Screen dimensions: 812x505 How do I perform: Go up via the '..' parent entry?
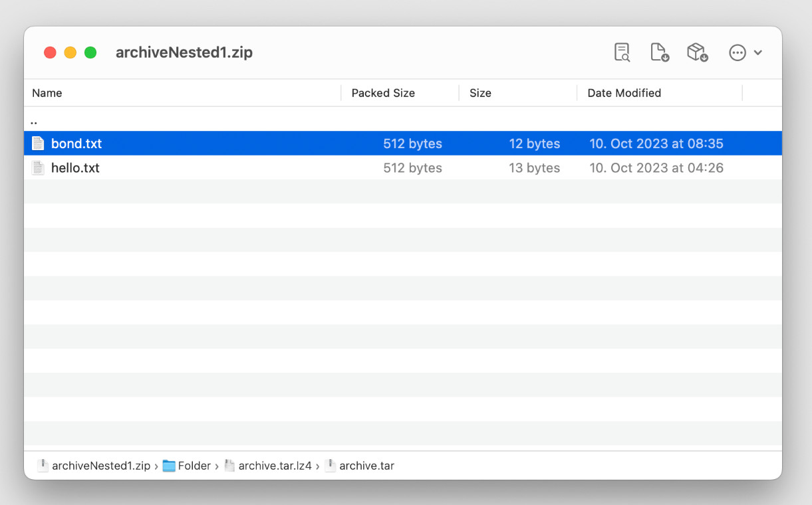[34, 120]
